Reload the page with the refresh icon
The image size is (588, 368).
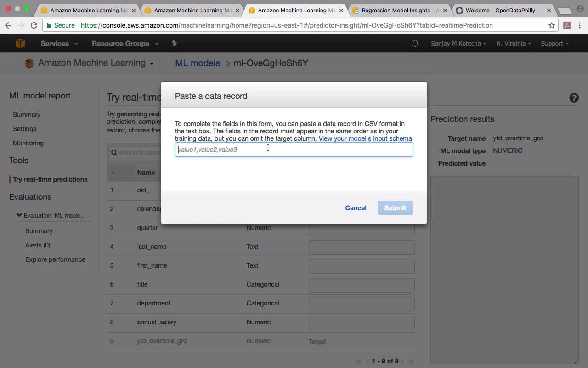(x=34, y=25)
